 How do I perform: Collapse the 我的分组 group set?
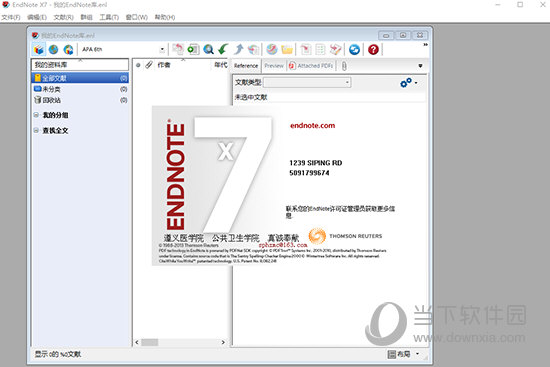click(36, 115)
